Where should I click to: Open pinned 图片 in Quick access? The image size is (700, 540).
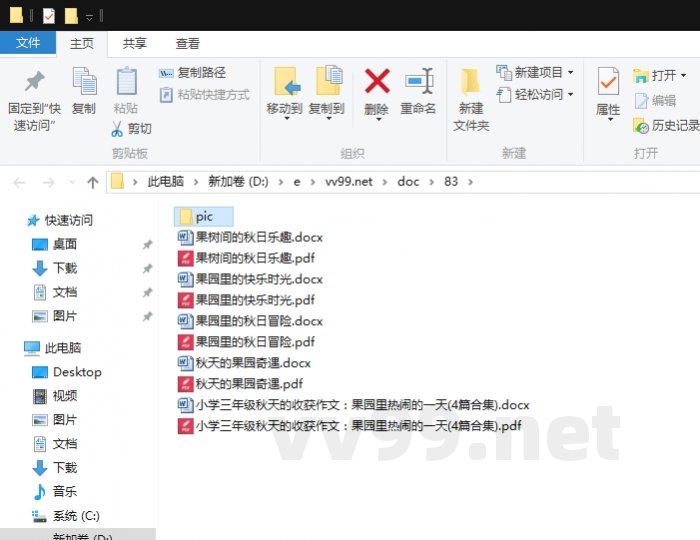pos(54,316)
